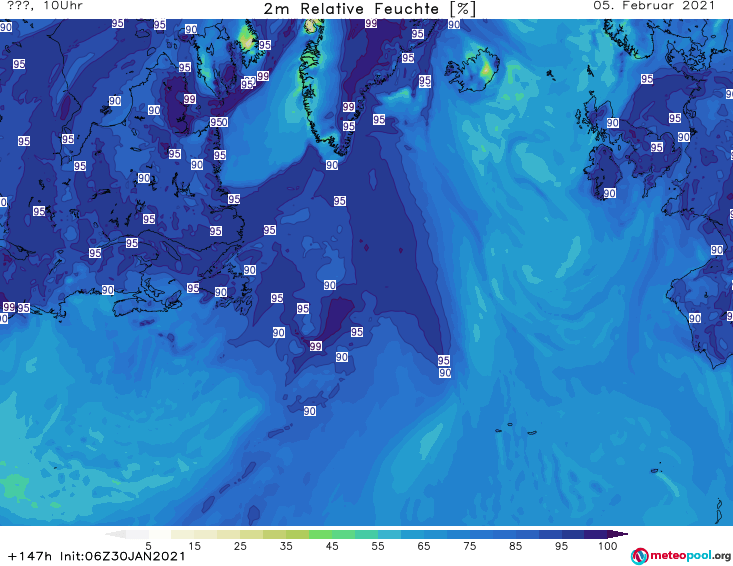
Task: Click the '950' contour label on the map
Action: click(219, 122)
